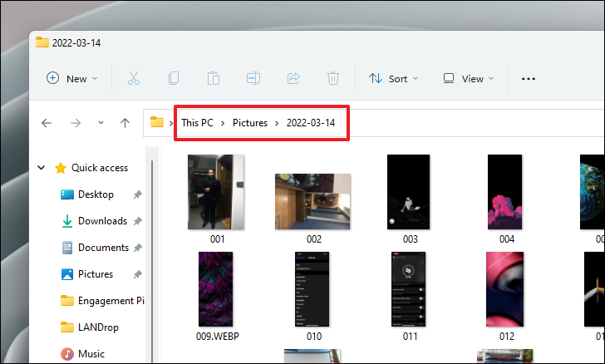Click the Pictures icon in sidebar
Viewport: 605px width, 364px height.
(67, 274)
